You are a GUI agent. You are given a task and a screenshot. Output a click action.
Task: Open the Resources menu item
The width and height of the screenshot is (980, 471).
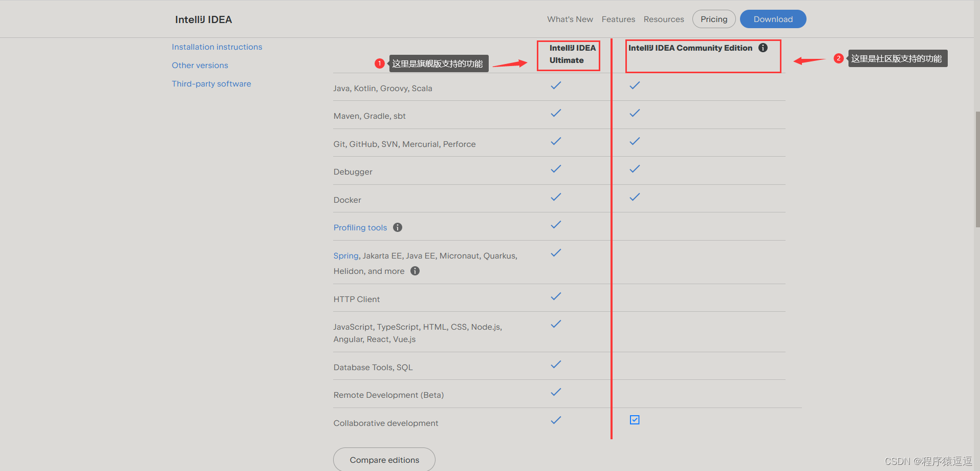point(664,19)
